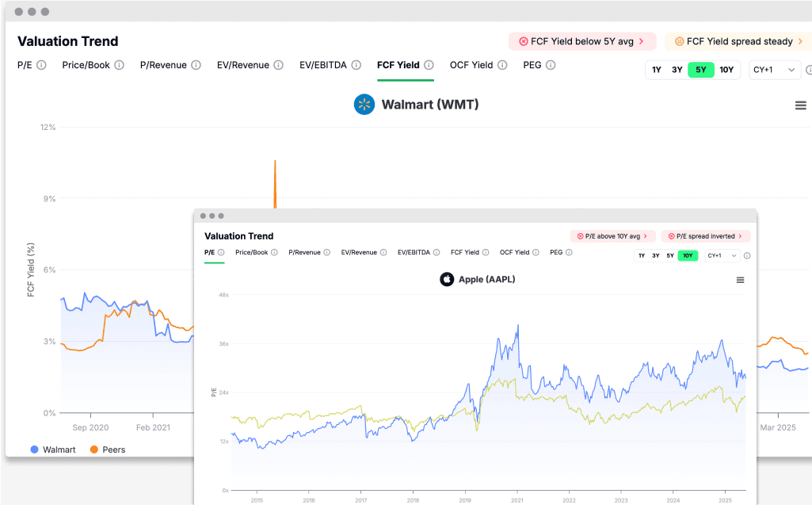Click info icon beside CY+1 in Apple window
The width and height of the screenshot is (812, 505).
tap(747, 255)
